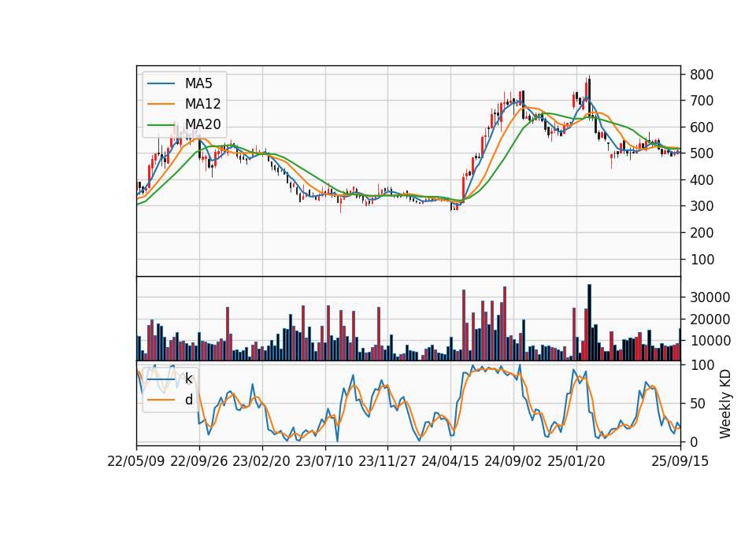Screen dimensions: 756x543
Task: Click the 25/09/15 date tick label
Action: 680,461
